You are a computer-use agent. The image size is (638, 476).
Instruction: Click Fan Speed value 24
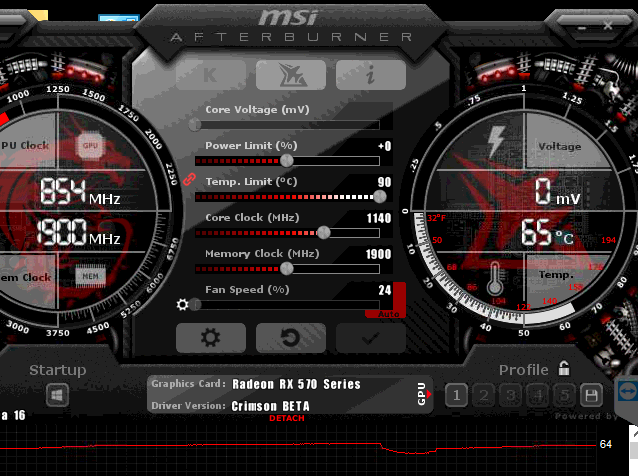coord(385,290)
